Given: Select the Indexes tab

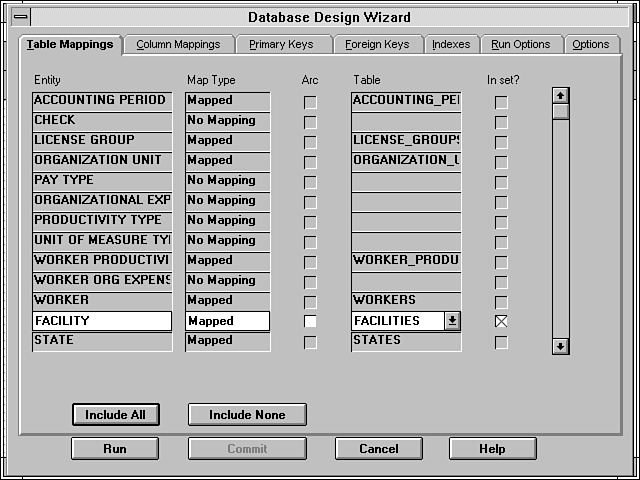Looking at the screenshot, I should click(451, 45).
